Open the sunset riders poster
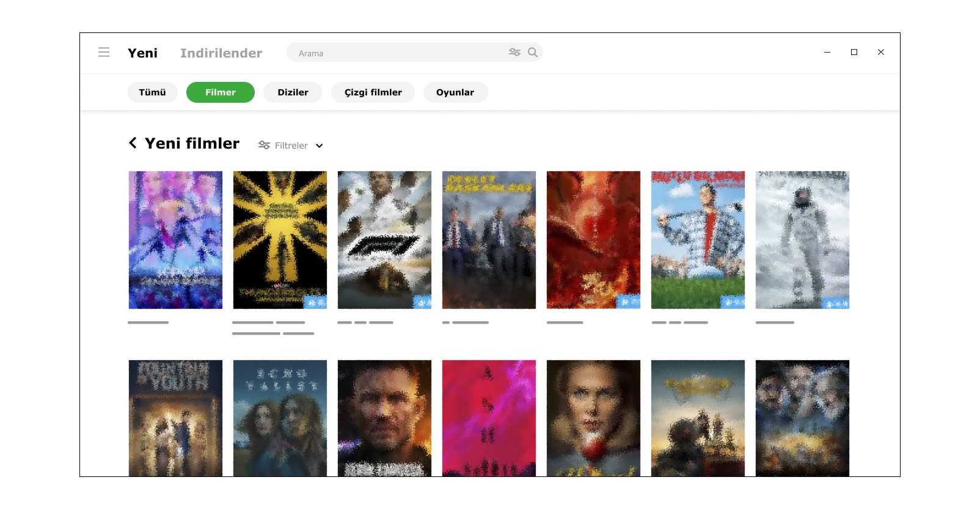Screen dimensions: 980x510 (698, 418)
